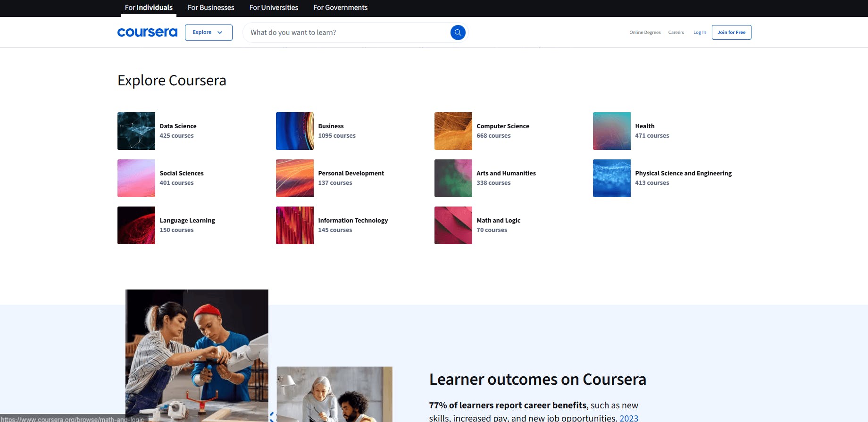Viewport: 868px width, 422px height.
Task: Click the '425 courses' text
Action: [176, 136]
